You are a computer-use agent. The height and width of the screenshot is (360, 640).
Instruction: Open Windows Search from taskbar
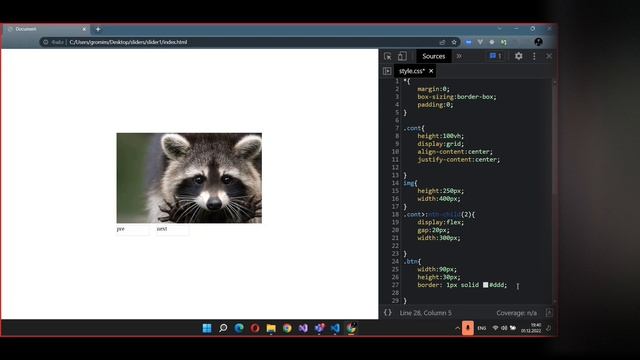pyautogui.click(x=223, y=328)
